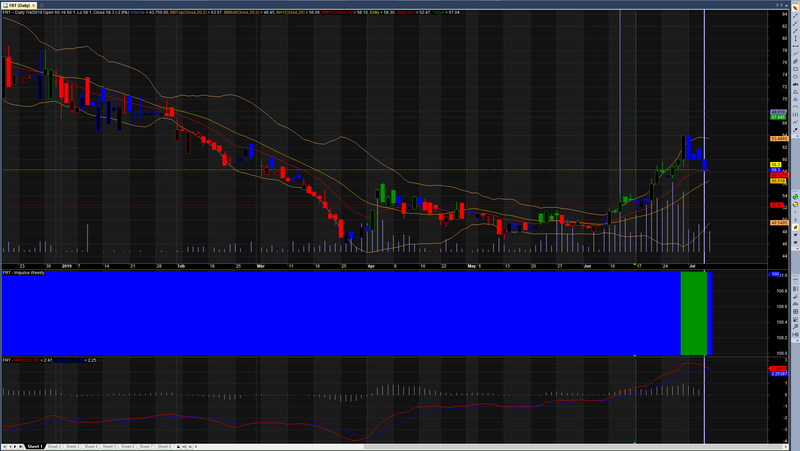Select the parallel lines tool
The width and height of the screenshot is (800, 451).
tap(795, 54)
